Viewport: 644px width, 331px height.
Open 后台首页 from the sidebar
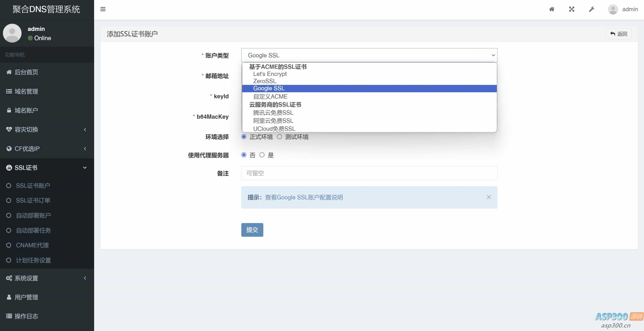pyautogui.click(x=26, y=72)
